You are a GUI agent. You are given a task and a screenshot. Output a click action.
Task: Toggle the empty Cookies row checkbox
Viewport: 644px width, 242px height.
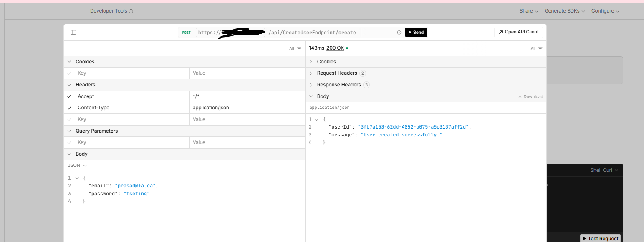coord(69,73)
